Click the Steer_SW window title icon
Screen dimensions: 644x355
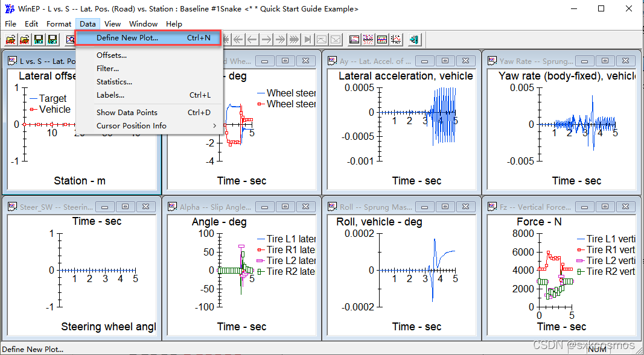click(12, 207)
